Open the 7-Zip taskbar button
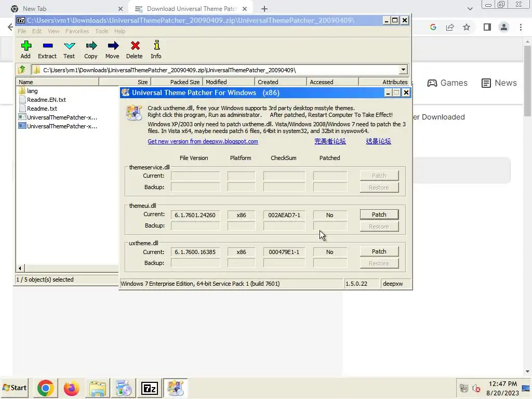Image resolution: width=532 pixels, height=399 pixels. pos(150,388)
